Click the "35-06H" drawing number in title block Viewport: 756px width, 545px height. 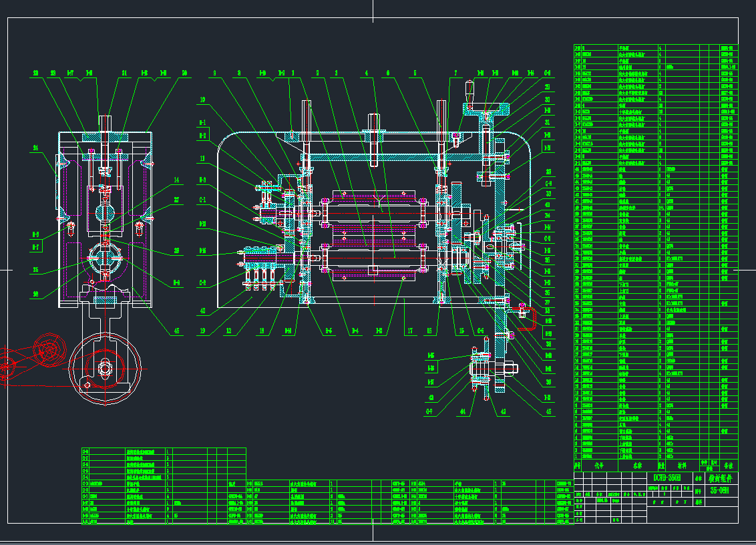coord(719,490)
